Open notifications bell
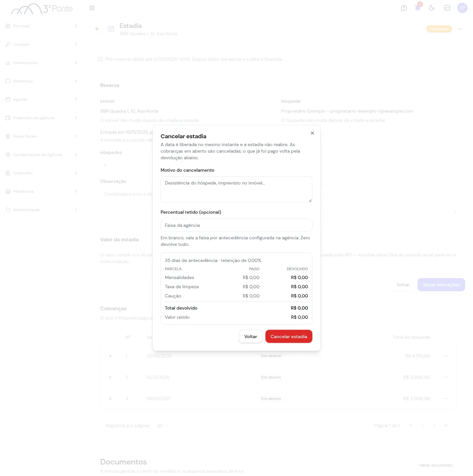The height and width of the screenshot is (476, 473). [418, 8]
